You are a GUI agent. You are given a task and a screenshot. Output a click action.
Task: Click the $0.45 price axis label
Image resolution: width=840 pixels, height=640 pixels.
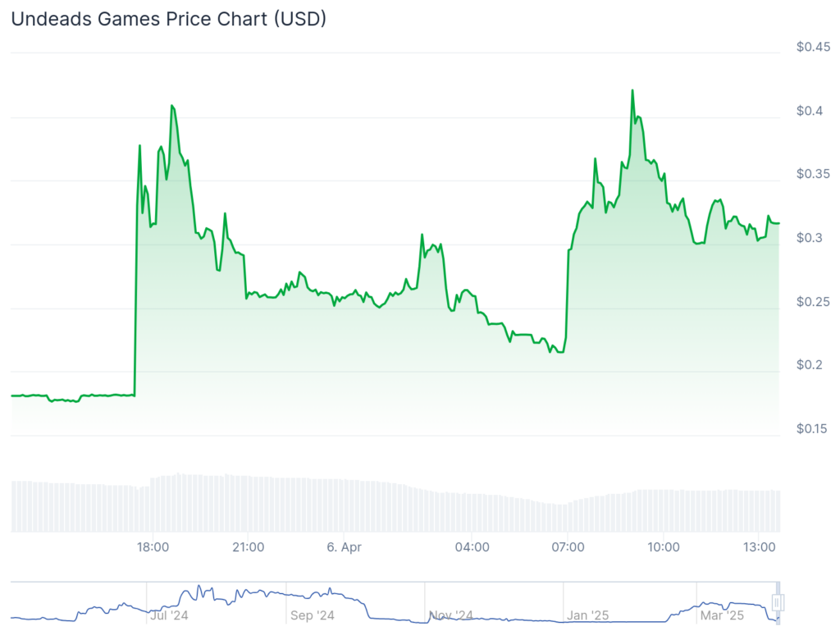tap(813, 47)
